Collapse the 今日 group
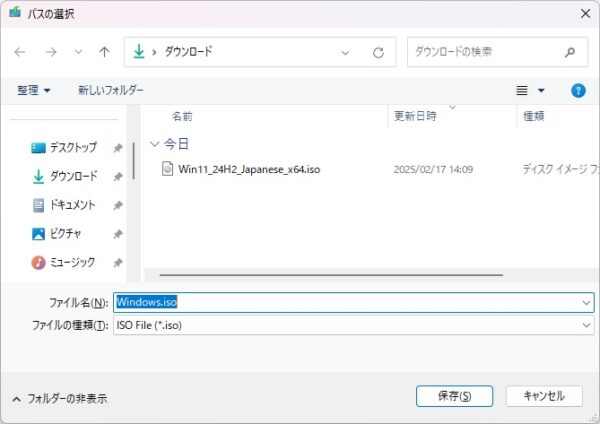600x424 pixels. (154, 144)
